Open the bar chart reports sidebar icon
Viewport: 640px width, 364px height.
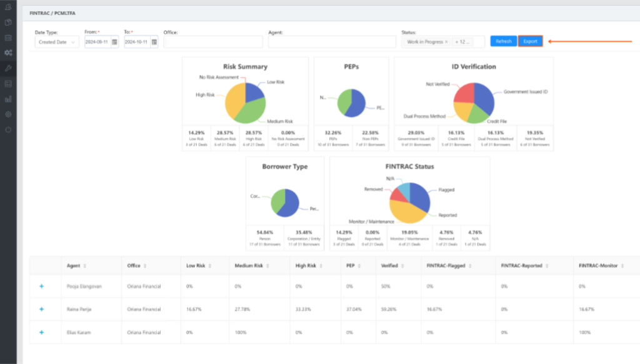click(x=8, y=99)
